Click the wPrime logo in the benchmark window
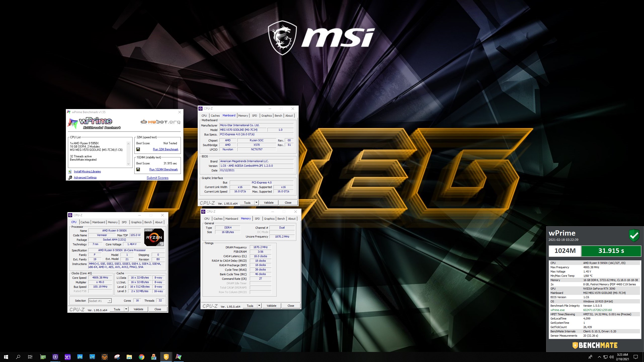644x362 pixels. point(94,123)
